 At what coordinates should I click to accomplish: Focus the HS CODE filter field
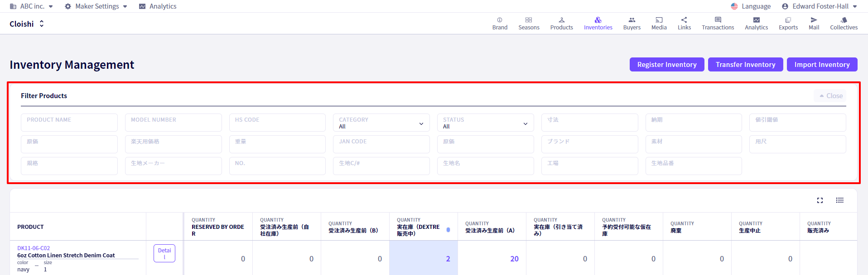click(x=277, y=123)
